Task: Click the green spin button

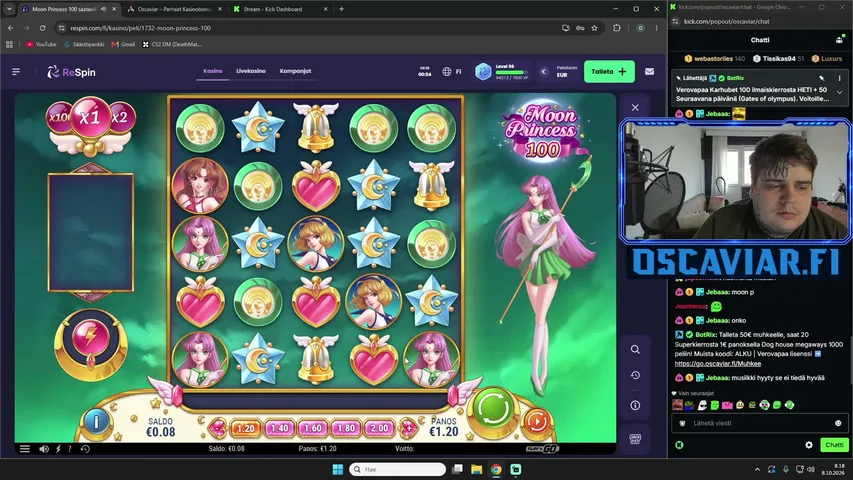Action: pos(493,409)
